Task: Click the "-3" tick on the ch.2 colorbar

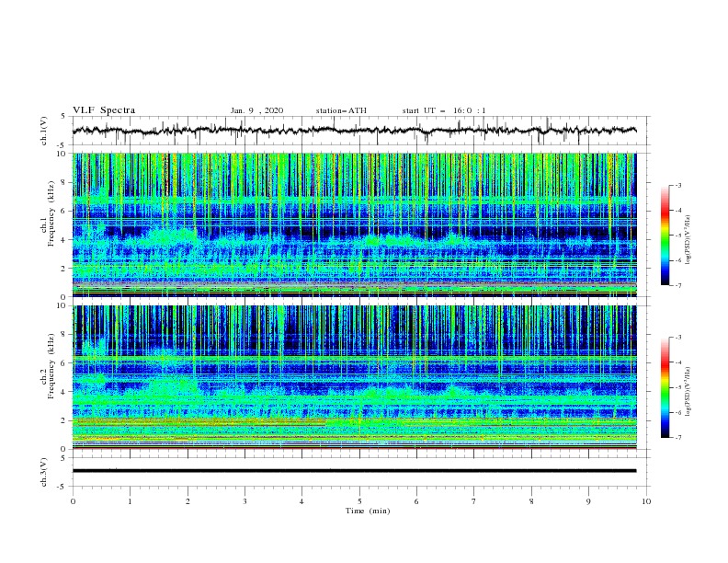Action: (678, 338)
